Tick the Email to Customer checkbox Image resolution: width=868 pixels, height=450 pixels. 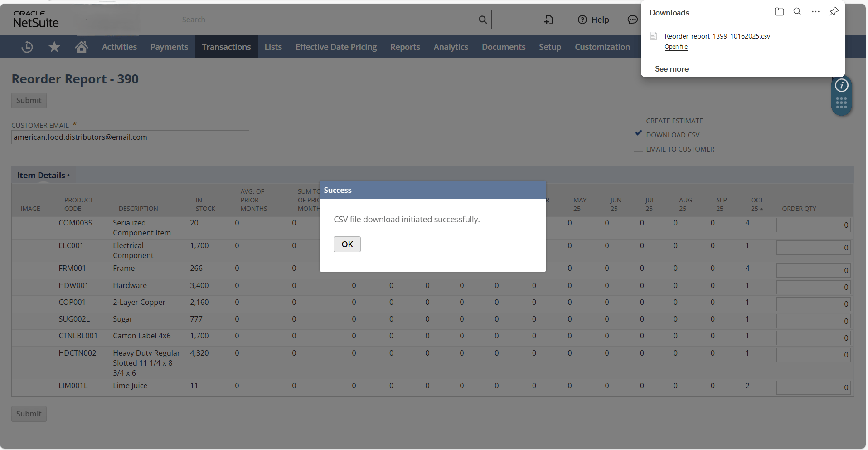tap(638, 147)
